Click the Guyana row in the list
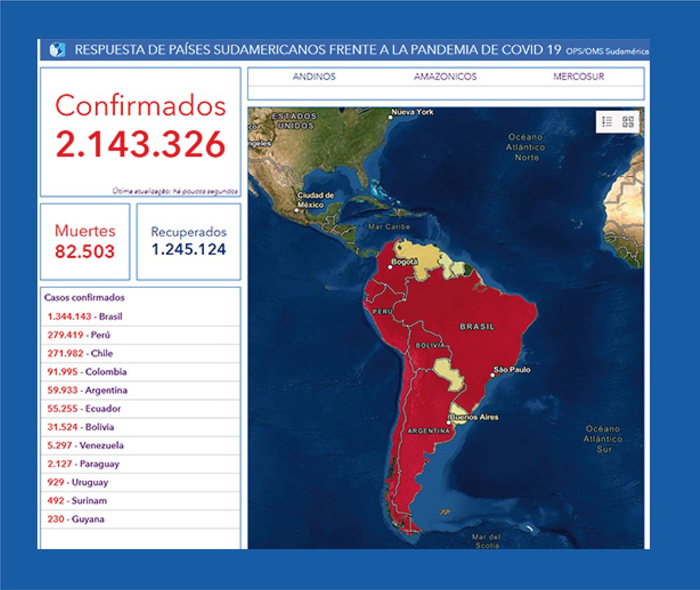Image resolution: width=700 pixels, height=590 pixels. [x=76, y=519]
